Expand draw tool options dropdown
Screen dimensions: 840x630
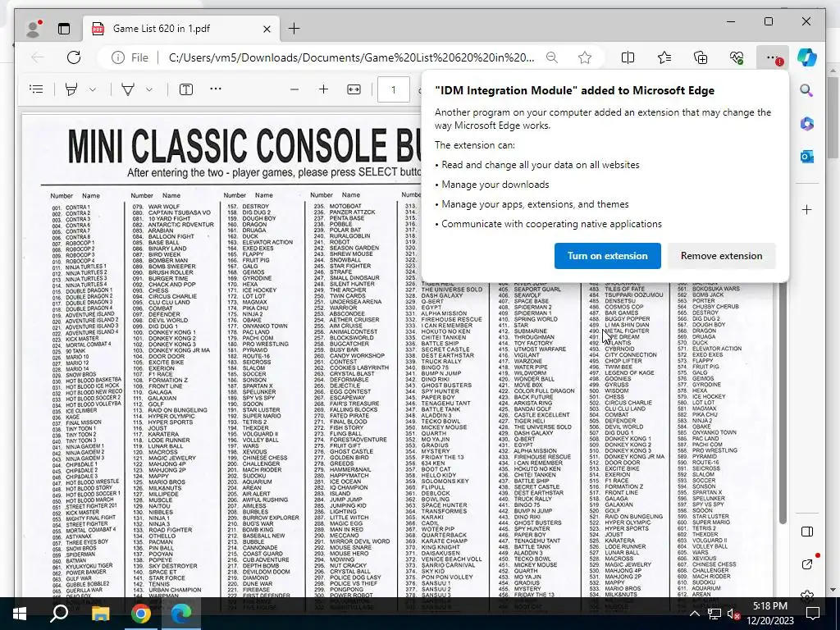click(x=149, y=89)
